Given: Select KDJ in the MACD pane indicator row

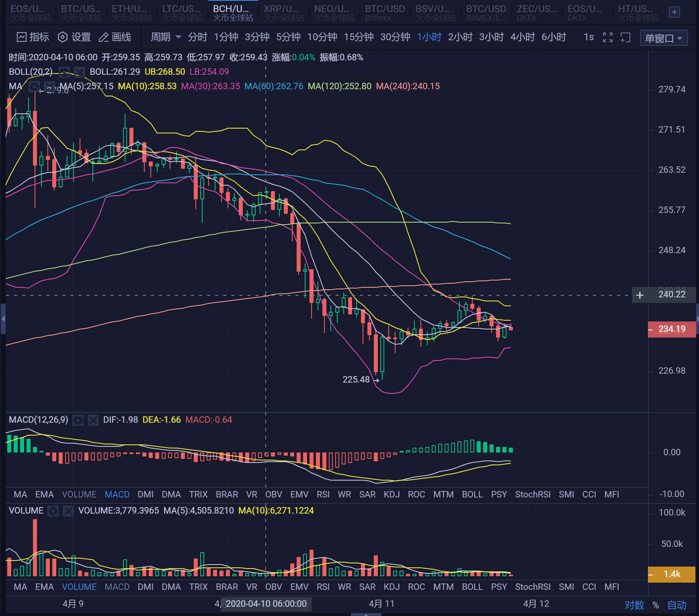Looking at the screenshot, I should pos(392,495).
